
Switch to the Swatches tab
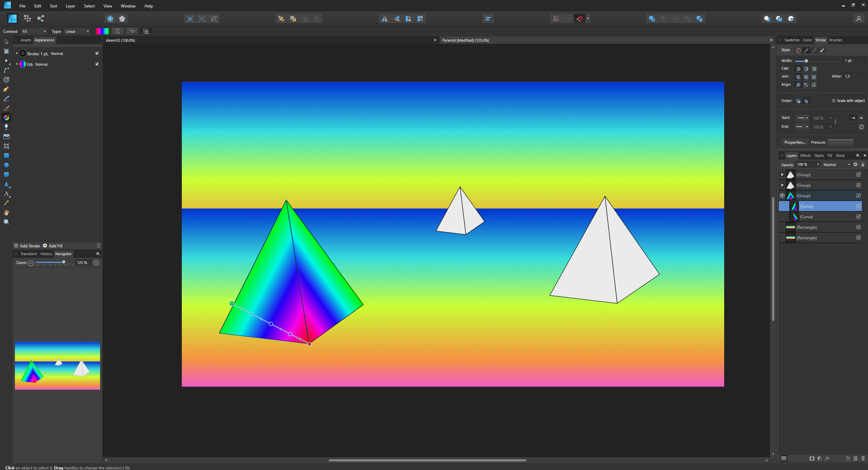[792, 40]
